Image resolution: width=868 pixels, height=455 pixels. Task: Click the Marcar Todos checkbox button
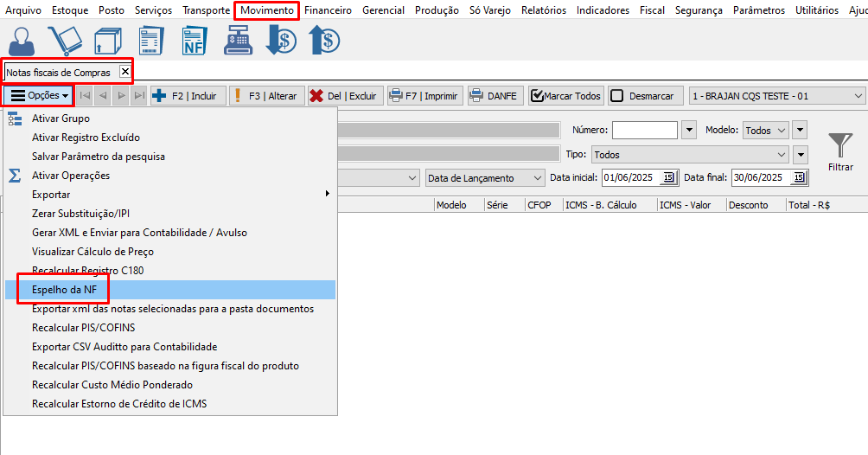point(565,96)
